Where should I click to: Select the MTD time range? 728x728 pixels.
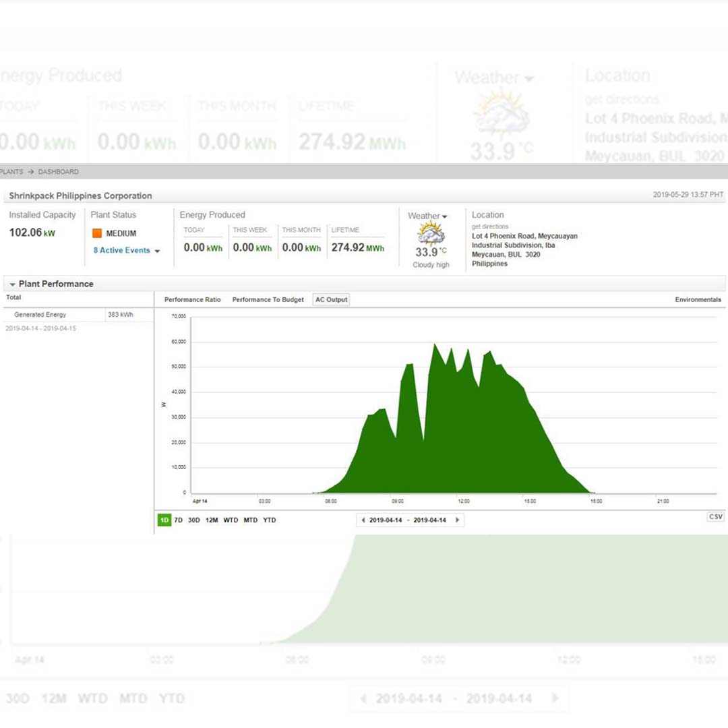click(250, 520)
